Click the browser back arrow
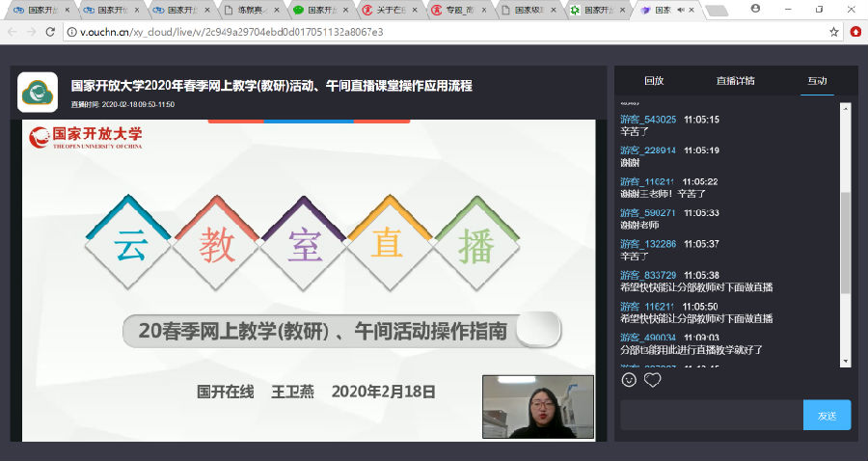This screenshot has width=868, height=461. (x=12, y=32)
